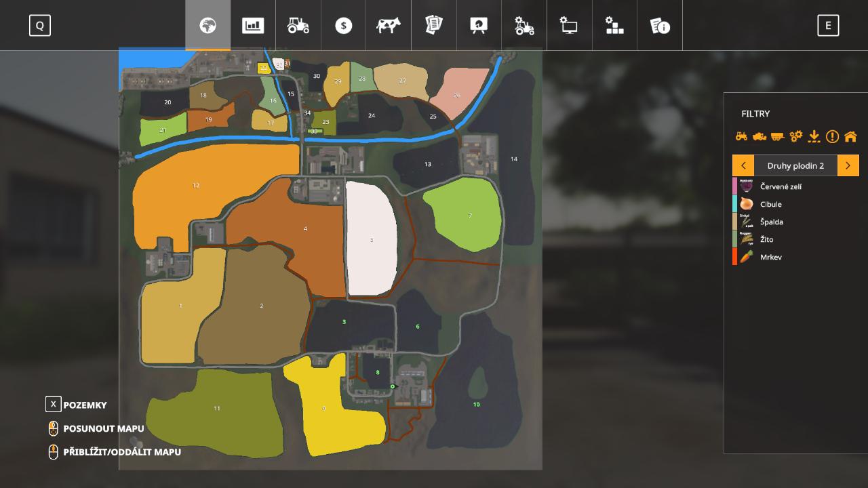Select field 25 on the map

click(433, 117)
